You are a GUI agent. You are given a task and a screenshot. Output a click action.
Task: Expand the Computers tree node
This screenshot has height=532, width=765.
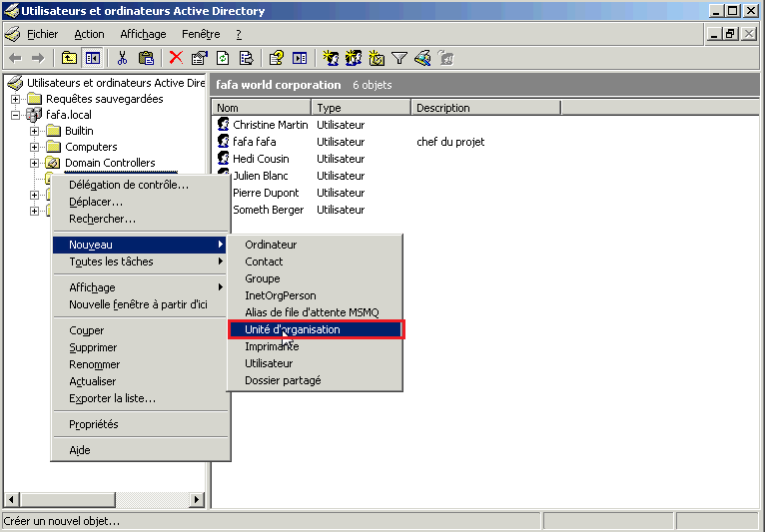(34, 147)
